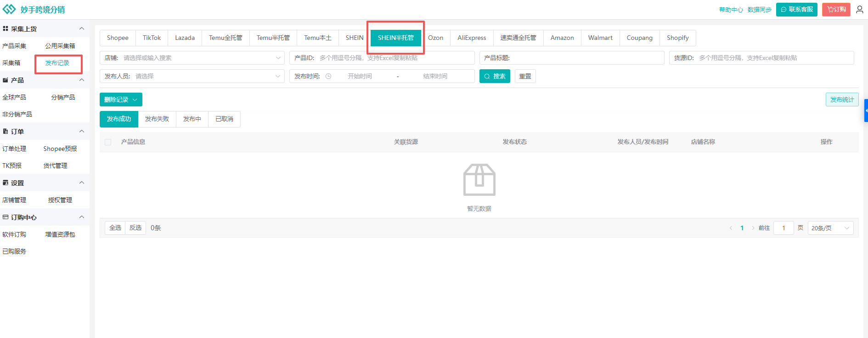Switch to the Ozon tab
Screen dimensions: 868x338
coord(435,38)
